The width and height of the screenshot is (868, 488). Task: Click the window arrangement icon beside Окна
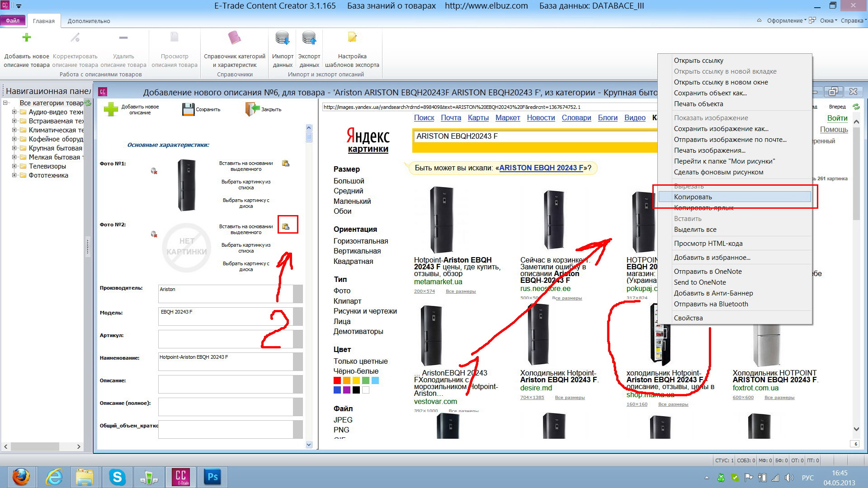click(x=812, y=20)
